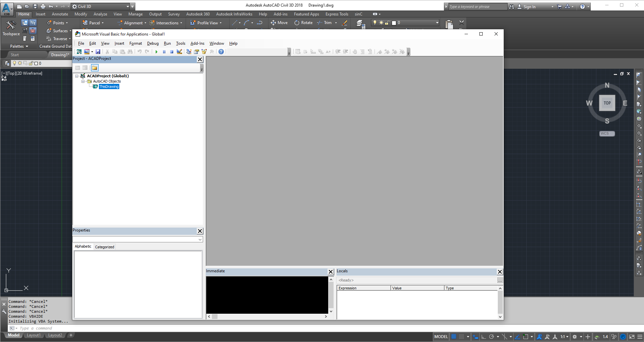
Task: Click View Object icon in Project panel
Action: [85, 68]
